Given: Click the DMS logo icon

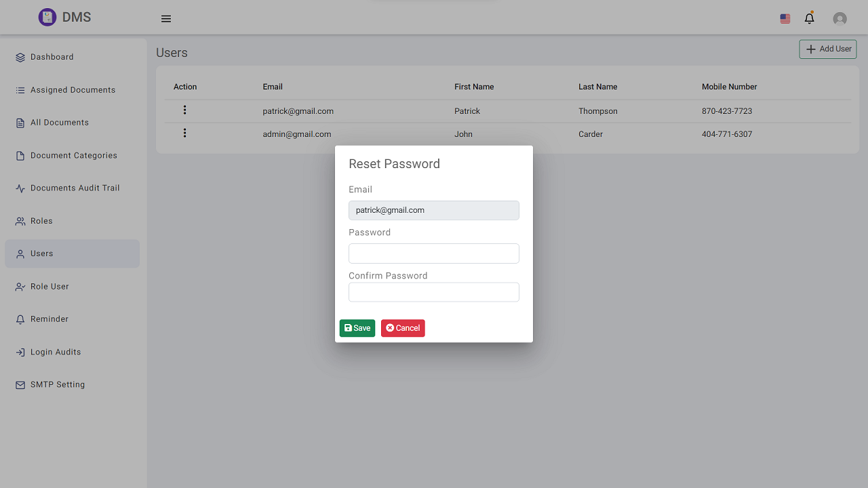Looking at the screenshot, I should coord(47,18).
